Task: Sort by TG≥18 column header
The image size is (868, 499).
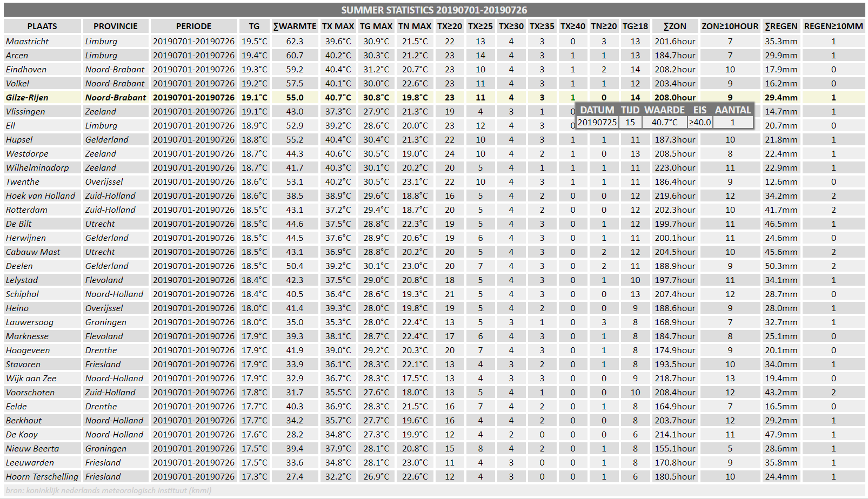Action: (635, 26)
